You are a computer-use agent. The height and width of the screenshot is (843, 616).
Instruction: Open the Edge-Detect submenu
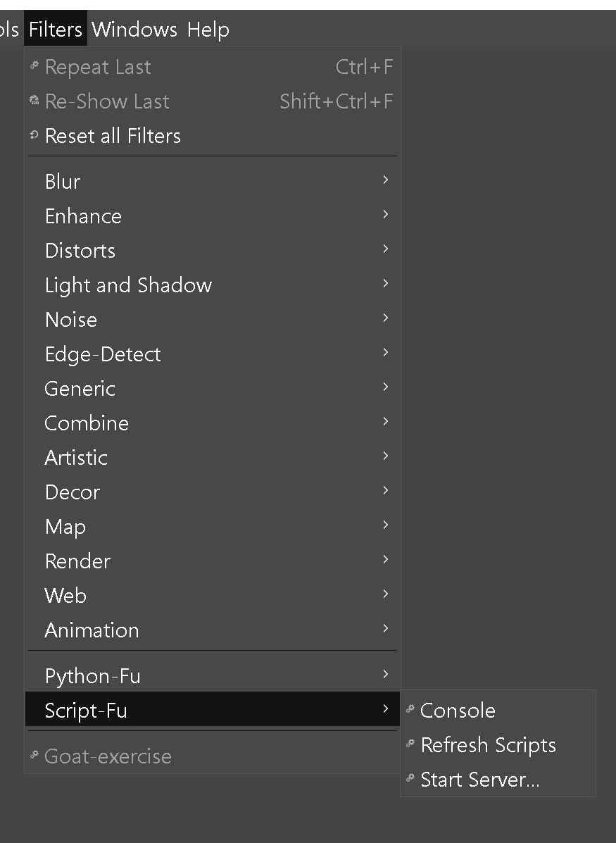coord(103,354)
